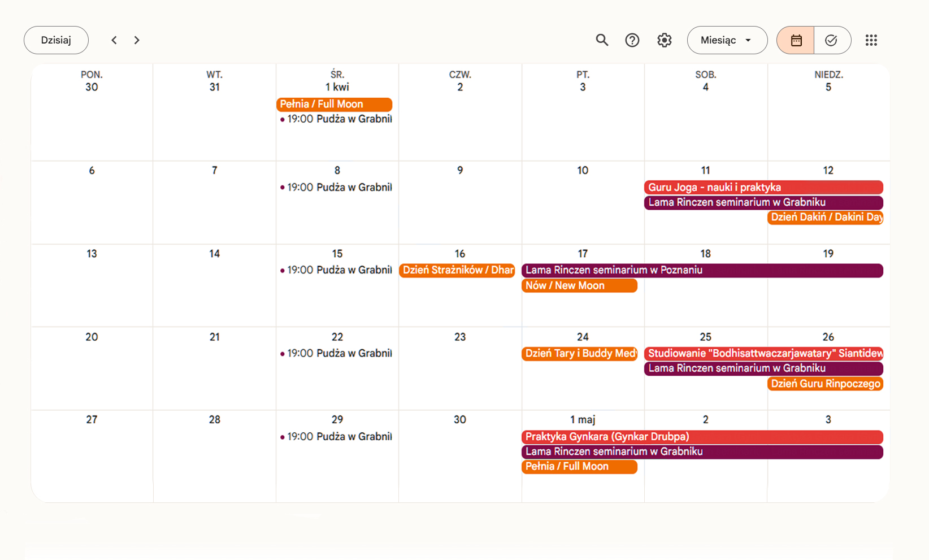Open Dzień Tary i Buddy Med event
The width and height of the screenshot is (929, 560).
[579, 354]
